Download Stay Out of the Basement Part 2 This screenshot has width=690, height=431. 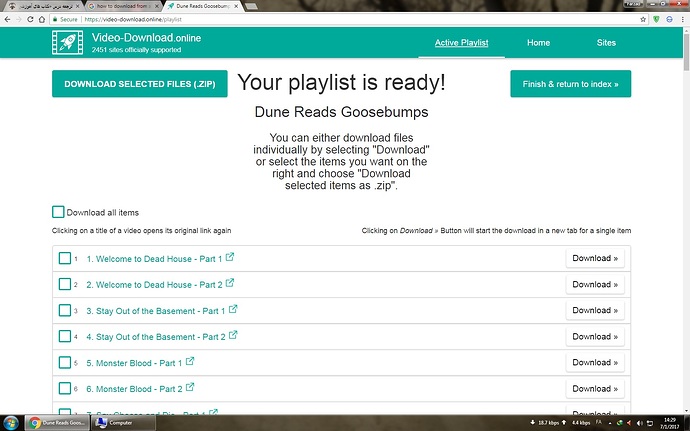coord(595,336)
